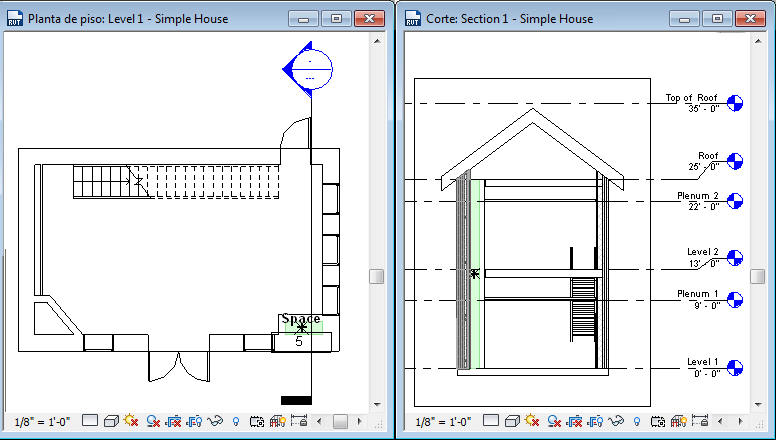The width and height of the screenshot is (776, 440).
Task: Toggle Sun Path in Section 1 window
Action: (532, 421)
